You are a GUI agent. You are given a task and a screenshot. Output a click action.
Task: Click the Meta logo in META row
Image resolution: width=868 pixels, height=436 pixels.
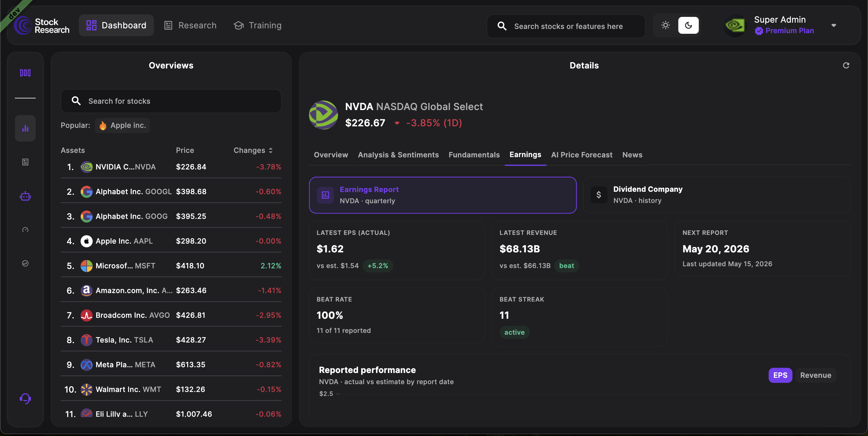(86, 365)
